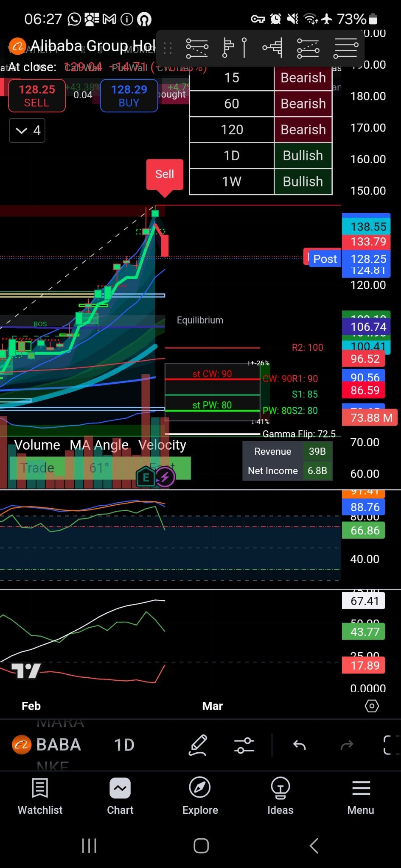Select the anchored volume profile tool
Screen dimensions: 401x868
tap(273, 48)
